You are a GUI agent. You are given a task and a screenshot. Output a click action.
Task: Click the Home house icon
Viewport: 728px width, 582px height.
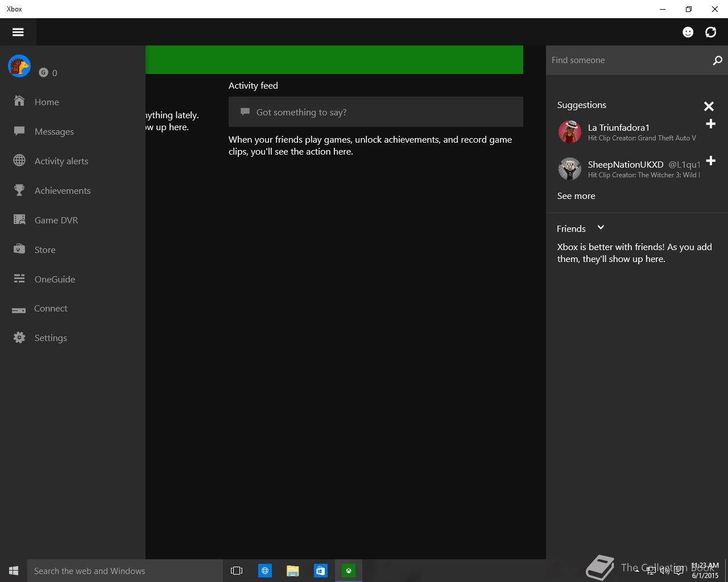tap(19, 101)
